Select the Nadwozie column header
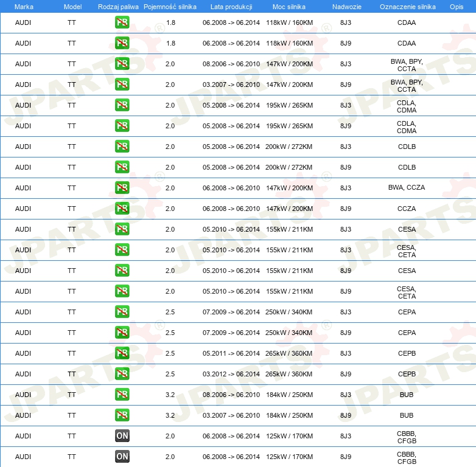Image resolution: width=476 pixels, height=467 pixels. [x=347, y=7]
